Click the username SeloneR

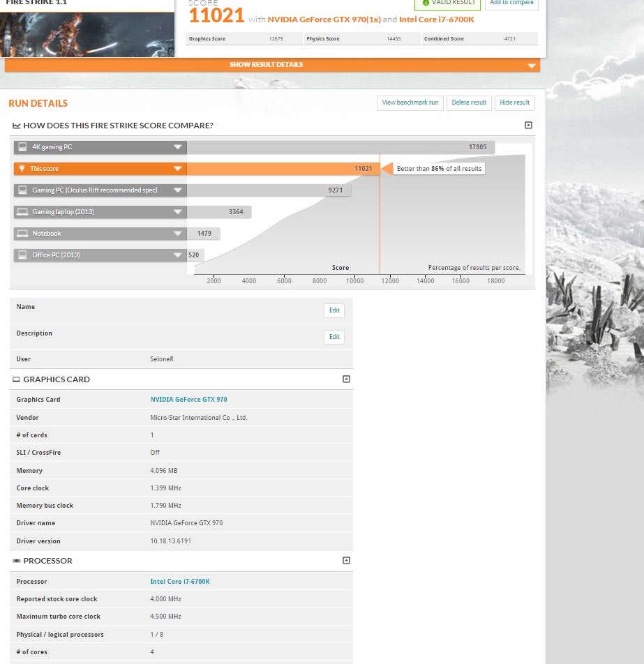coord(162,359)
